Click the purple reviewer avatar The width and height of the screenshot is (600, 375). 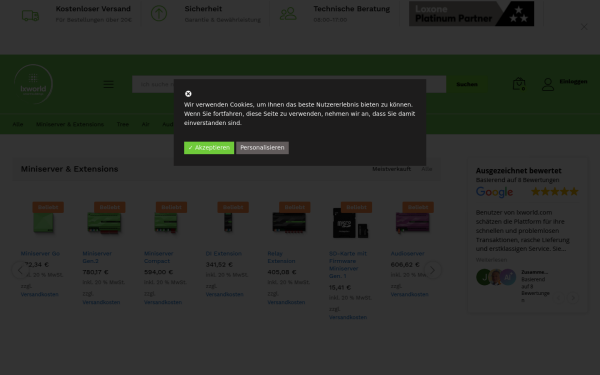pyautogui.click(x=508, y=277)
